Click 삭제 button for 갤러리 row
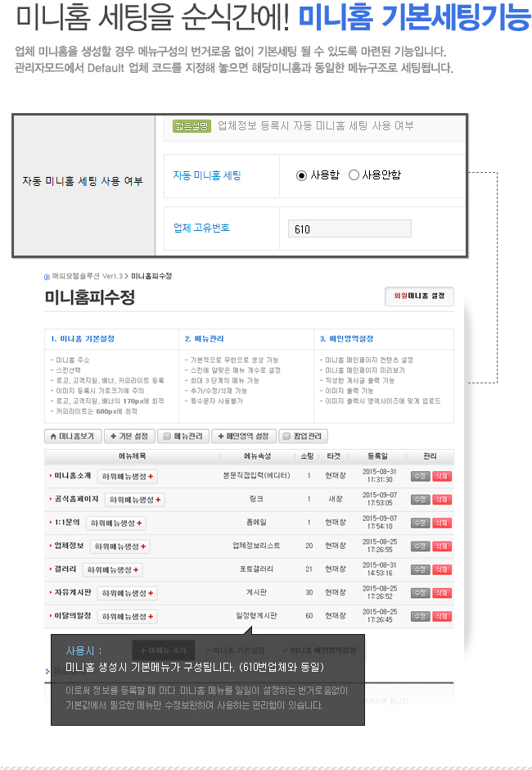This screenshot has width=532, height=770. pos(442,569)
